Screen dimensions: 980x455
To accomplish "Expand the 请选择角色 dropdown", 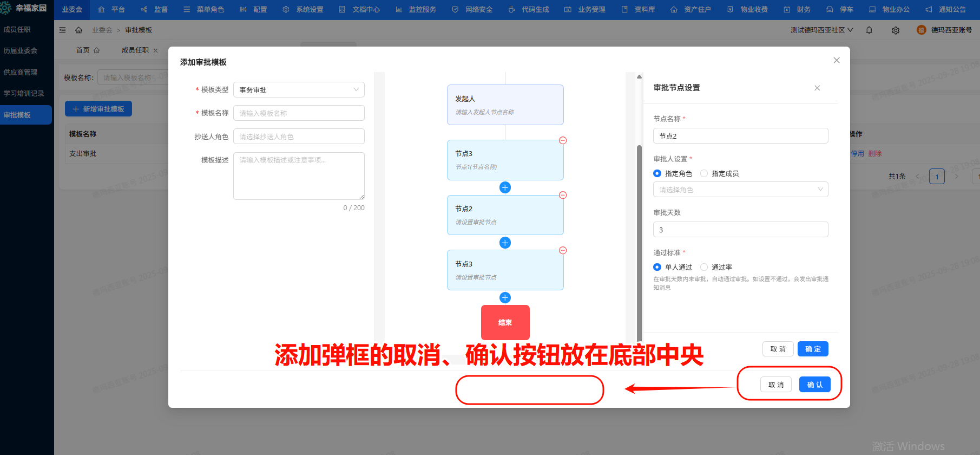I will pos(740,190).
